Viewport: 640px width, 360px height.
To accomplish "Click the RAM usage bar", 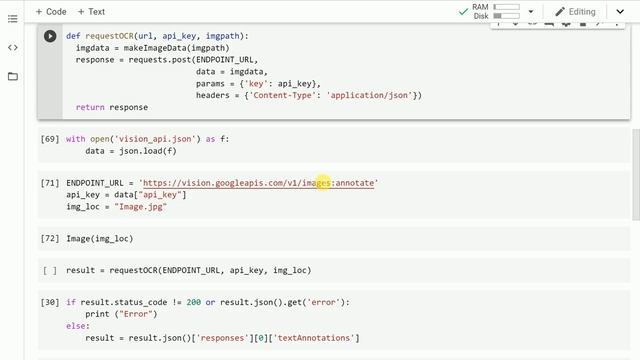I will [x=507, y=7].
